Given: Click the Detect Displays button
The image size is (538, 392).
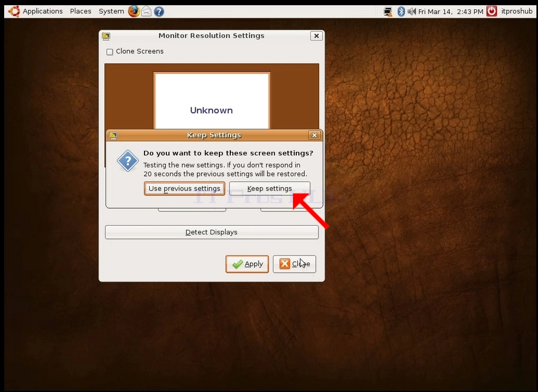Looking at the screenshot, I should point(212,232).
